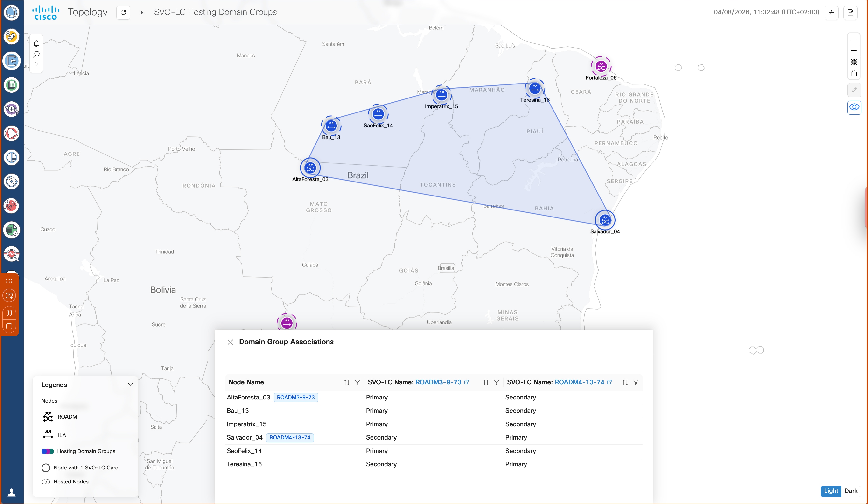
Task: Fit the topology to the screen
Action: [x=854, y=62]
